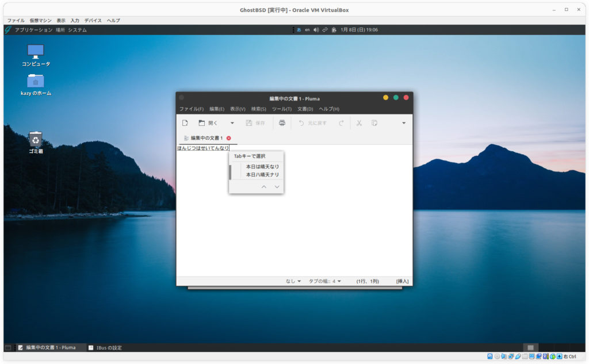Open the ファイル(F) menu in Pluma
The width and height of the screenshot is (589, 364).
(191, 109)
